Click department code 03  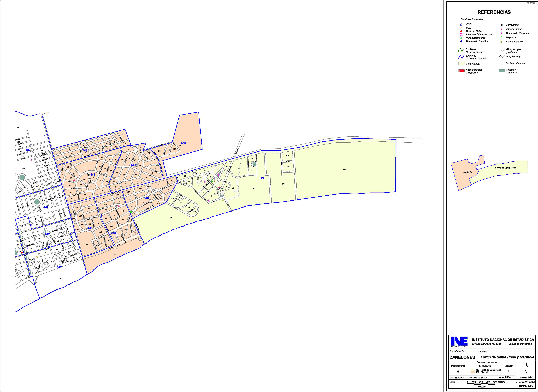pyautogui.click(x=458, y=372)
